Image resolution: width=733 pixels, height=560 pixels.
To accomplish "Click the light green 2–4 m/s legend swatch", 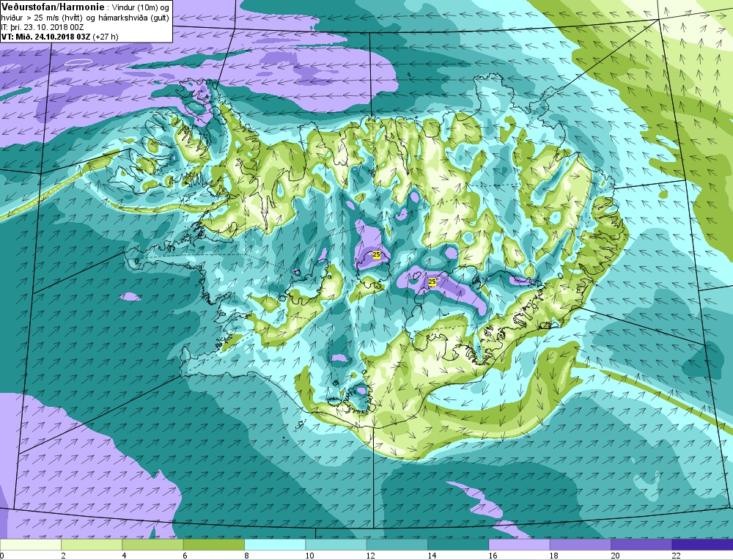I will pos(92,545).
